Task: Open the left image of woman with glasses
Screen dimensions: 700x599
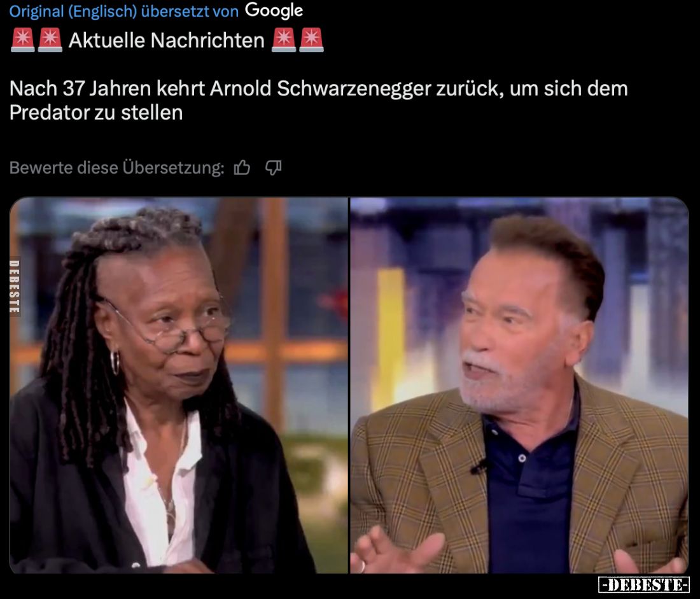Action: pyautogui.click(x=179, y=385)
